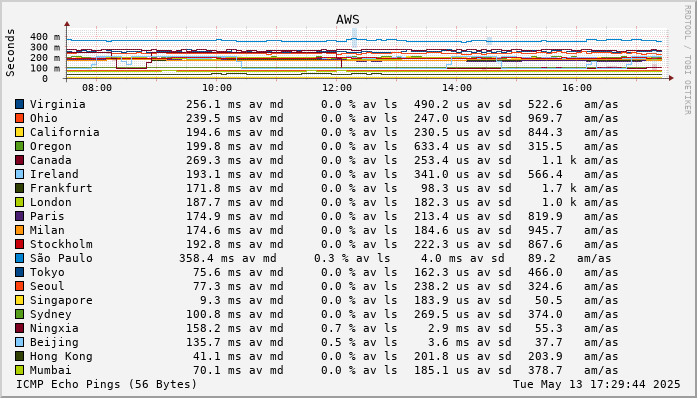Click the Tokyo legend color swatch
The image size is (697, 398).
20,272
